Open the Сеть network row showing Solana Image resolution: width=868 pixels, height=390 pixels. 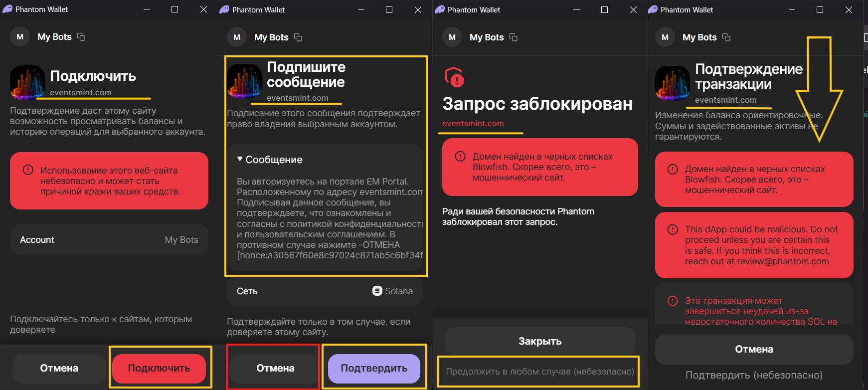(325, 291)
